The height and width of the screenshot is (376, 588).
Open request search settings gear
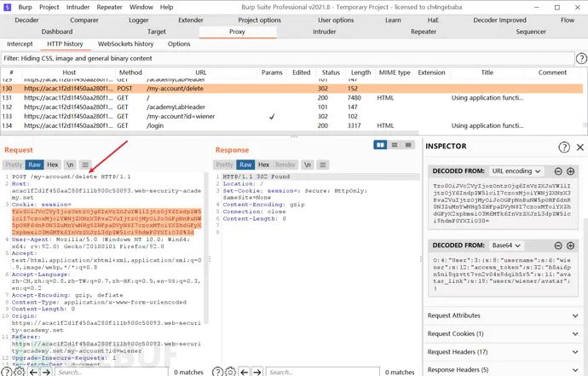click(x=20, y=372)
